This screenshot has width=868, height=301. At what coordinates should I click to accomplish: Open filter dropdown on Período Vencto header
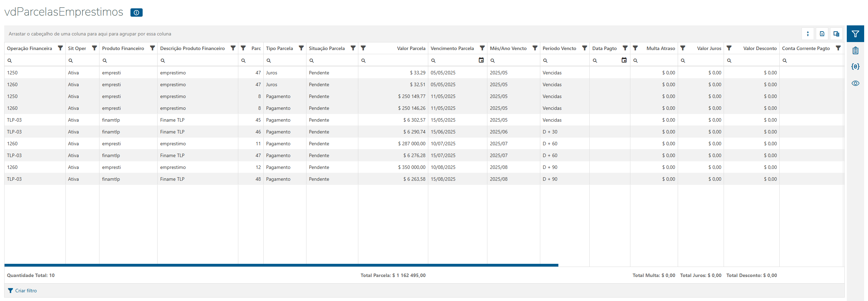(584, 48)
